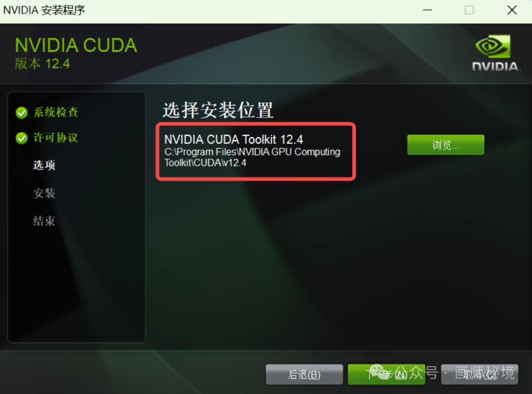Viewport: 532px width, 394px height.
Task: Select the 安装 step in the sidebar
Action: pos(44,193)
